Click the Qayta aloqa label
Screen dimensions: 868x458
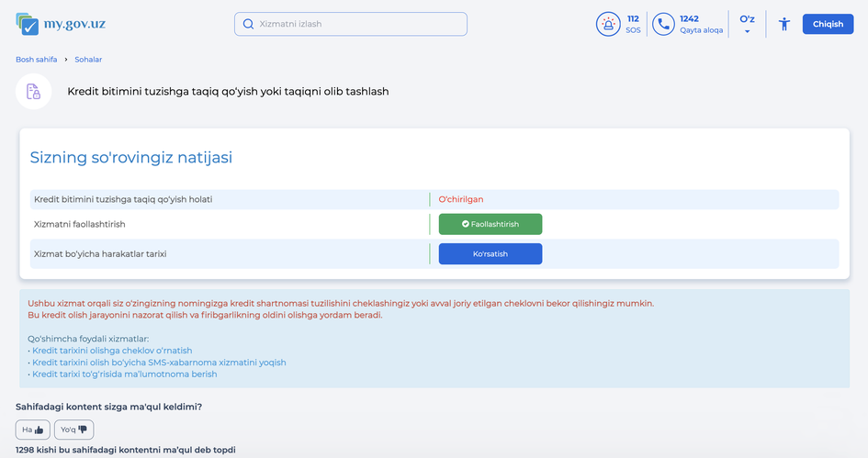click(x=701, y=30)
